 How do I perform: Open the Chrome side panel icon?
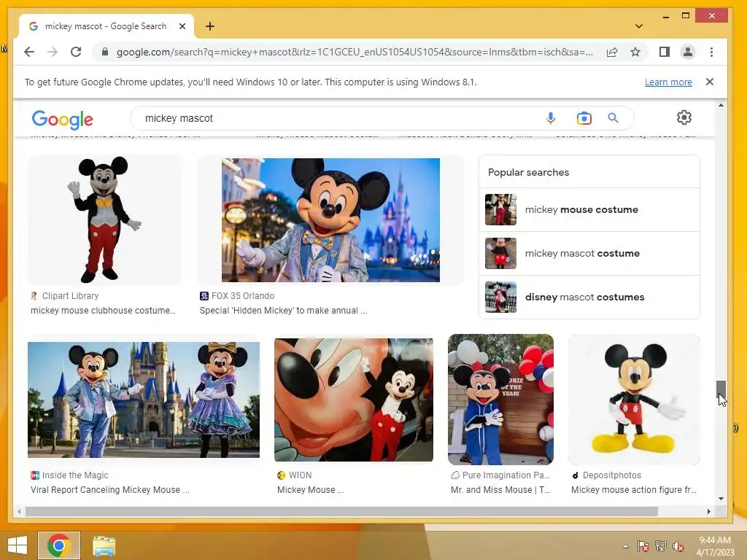click(x=664, y=52)
